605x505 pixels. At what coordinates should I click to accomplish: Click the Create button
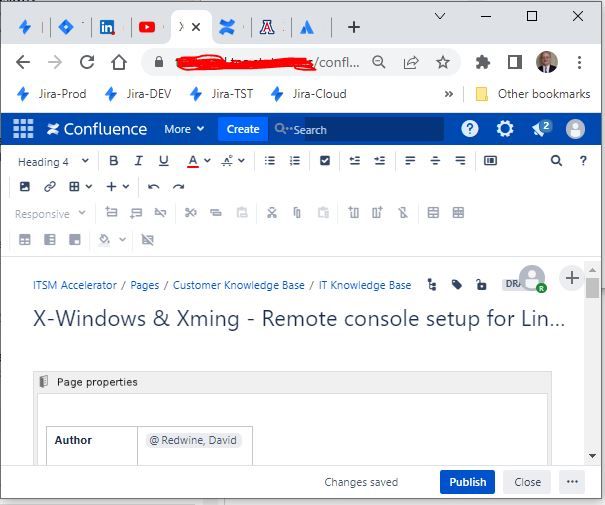[x=243, y=129]
